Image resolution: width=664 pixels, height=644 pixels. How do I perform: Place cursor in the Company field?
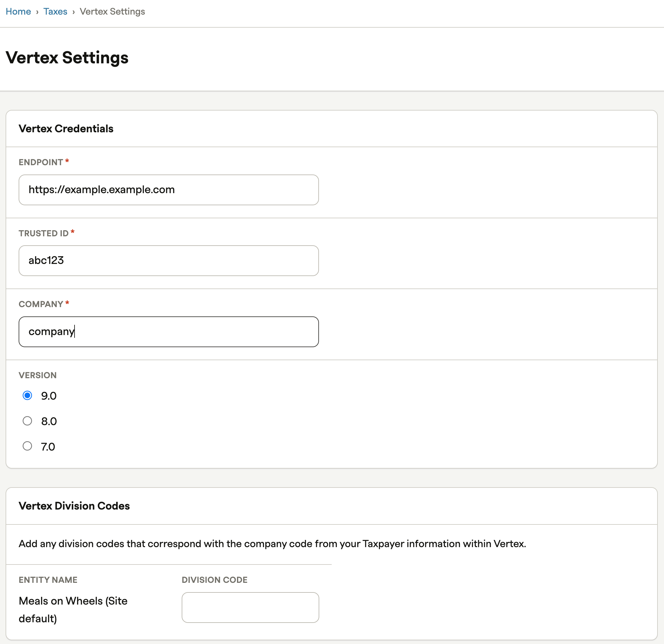168,332
